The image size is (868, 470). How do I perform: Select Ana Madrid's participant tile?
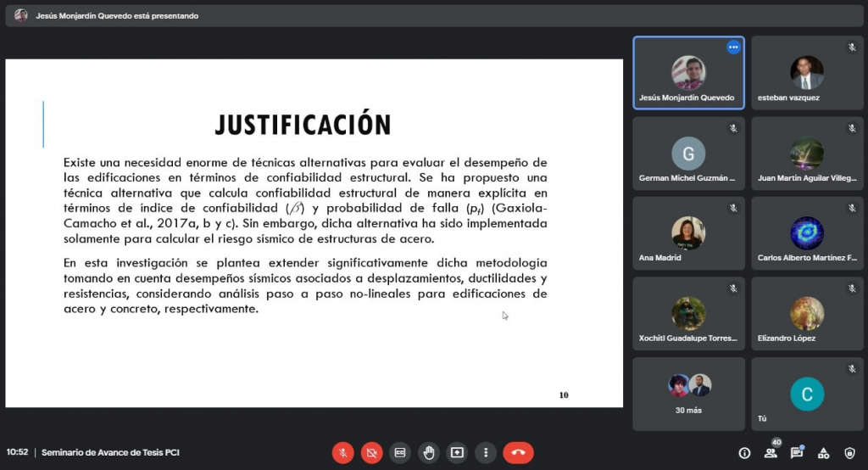click(x=688, y=233)
